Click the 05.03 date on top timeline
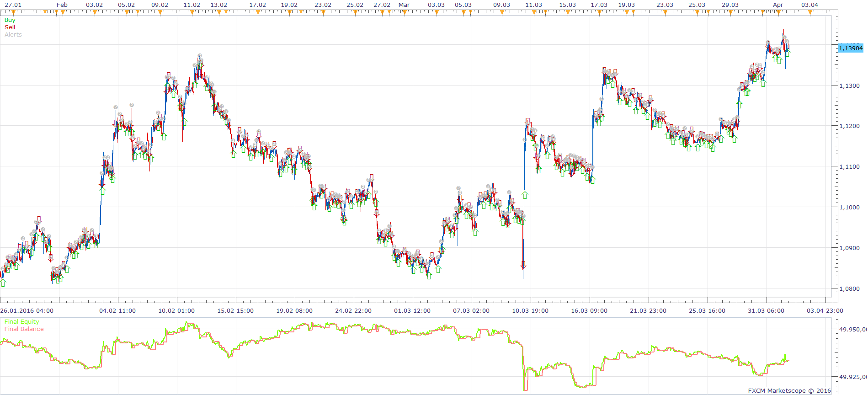The height and width of the screenshot is (395, 868). point(463,5)
